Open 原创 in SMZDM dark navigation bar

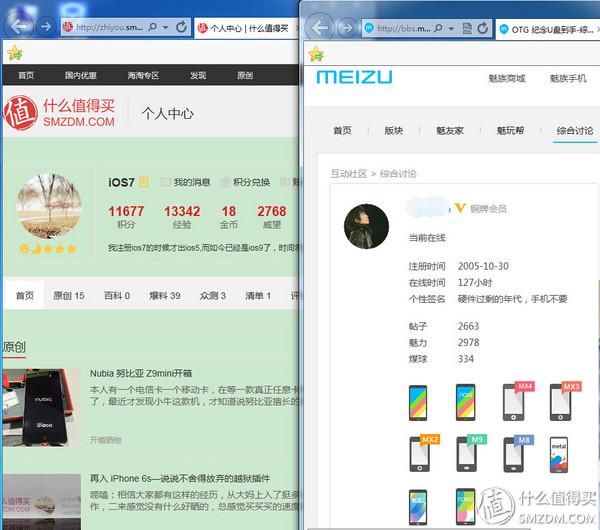point(245,75)
